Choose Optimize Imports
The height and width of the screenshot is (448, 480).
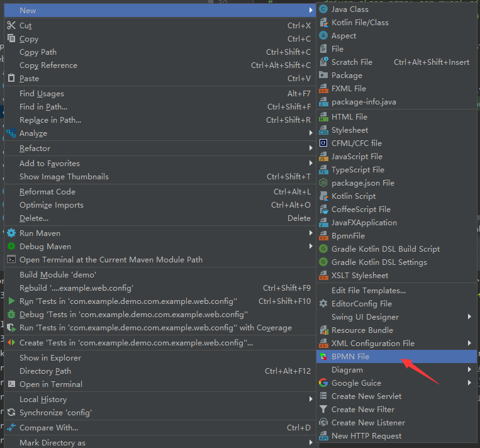(x=159, y=205)
